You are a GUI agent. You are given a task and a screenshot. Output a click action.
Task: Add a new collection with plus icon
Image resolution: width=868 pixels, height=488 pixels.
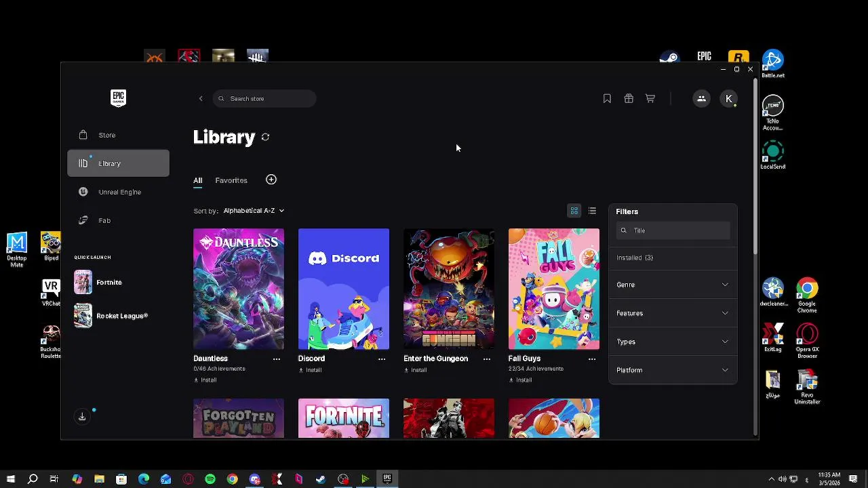pos(271,180)
